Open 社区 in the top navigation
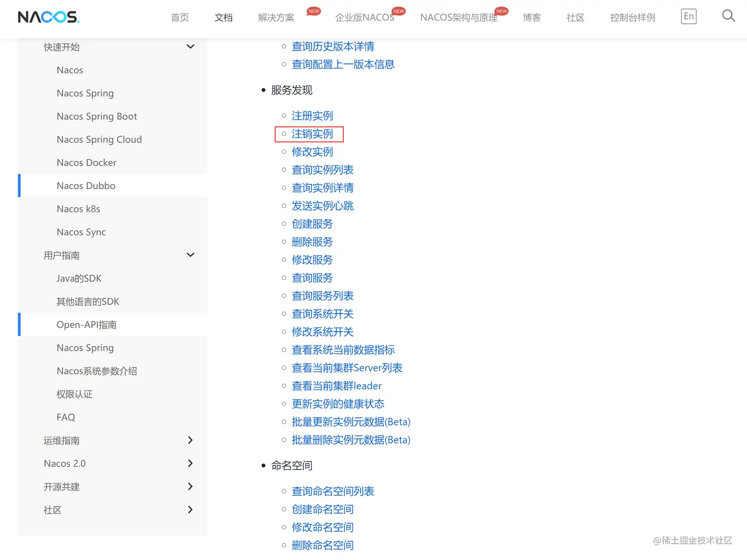Image resolution: width=747 pixels, height=560 pixels. tap(576, 17)
